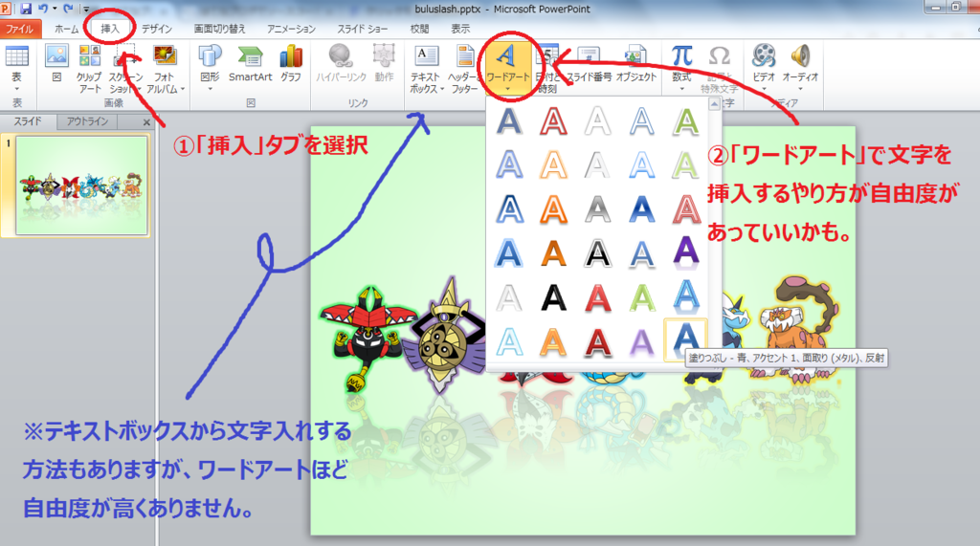980x546 pixels.
Task: Open the 表 table dropdown arrow
Action: [16, 89]
